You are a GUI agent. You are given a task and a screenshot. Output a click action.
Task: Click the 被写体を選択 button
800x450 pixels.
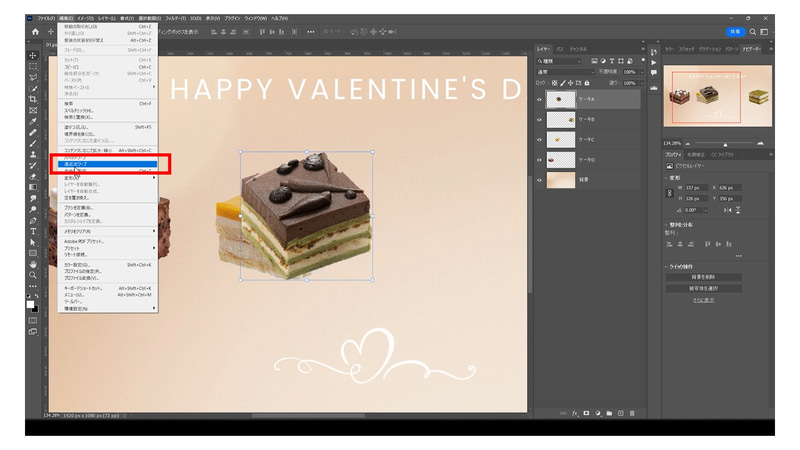[704, 289]
